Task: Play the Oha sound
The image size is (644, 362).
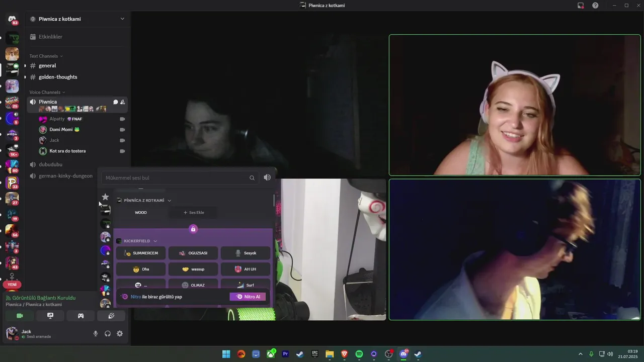Action: [141, 269]
